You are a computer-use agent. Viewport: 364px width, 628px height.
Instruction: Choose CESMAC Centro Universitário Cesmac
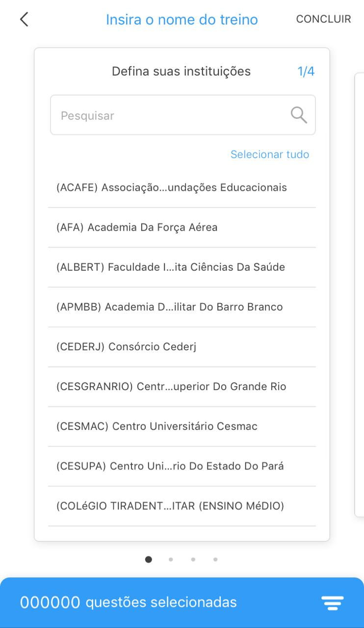click(157, 426)
